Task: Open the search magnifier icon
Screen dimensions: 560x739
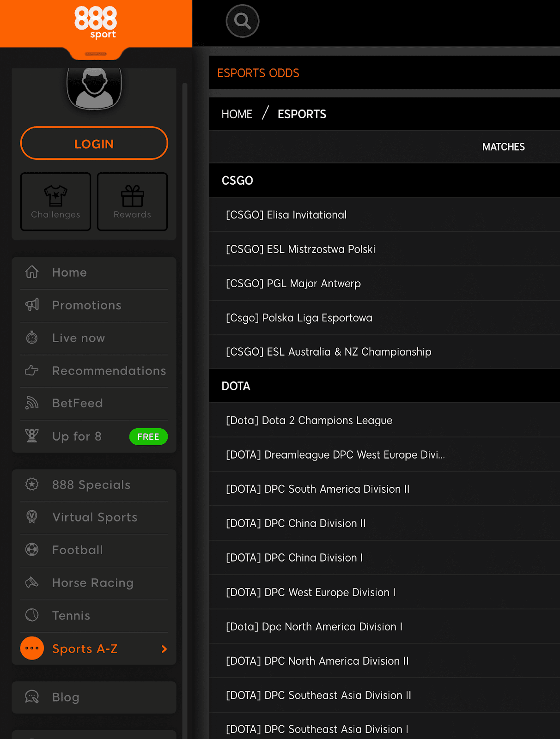Action: [243, 21]
